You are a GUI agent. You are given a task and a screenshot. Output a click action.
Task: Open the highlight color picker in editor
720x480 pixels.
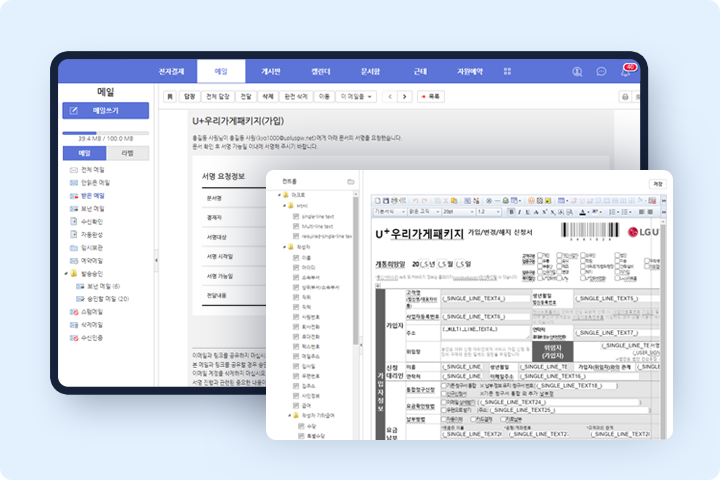tap(596, 212)
